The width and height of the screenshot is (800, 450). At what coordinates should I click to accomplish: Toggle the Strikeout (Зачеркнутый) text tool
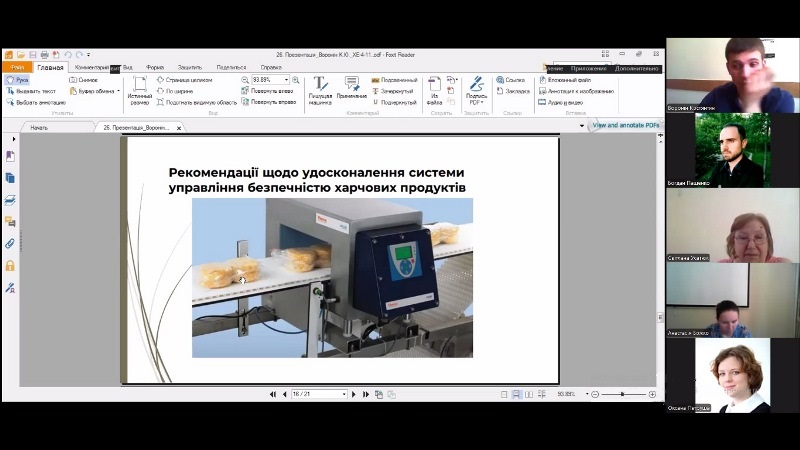point(395,90)
